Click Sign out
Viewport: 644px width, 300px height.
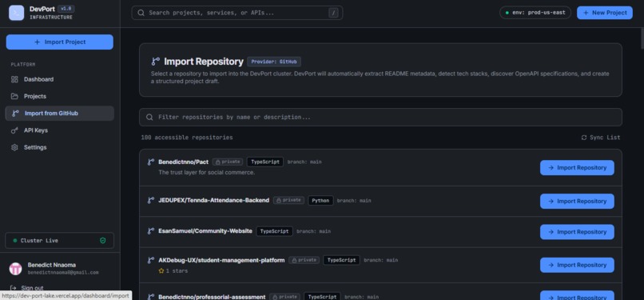32,288
